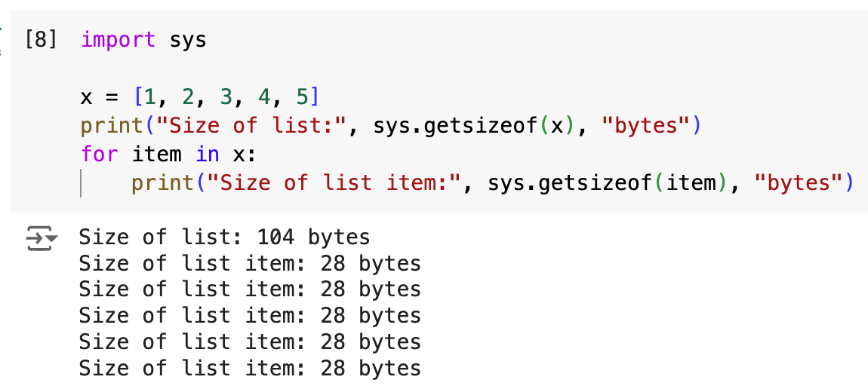
Task: Click the 'Size of list: 104 bytes' output line
Action: pos(224,238)
